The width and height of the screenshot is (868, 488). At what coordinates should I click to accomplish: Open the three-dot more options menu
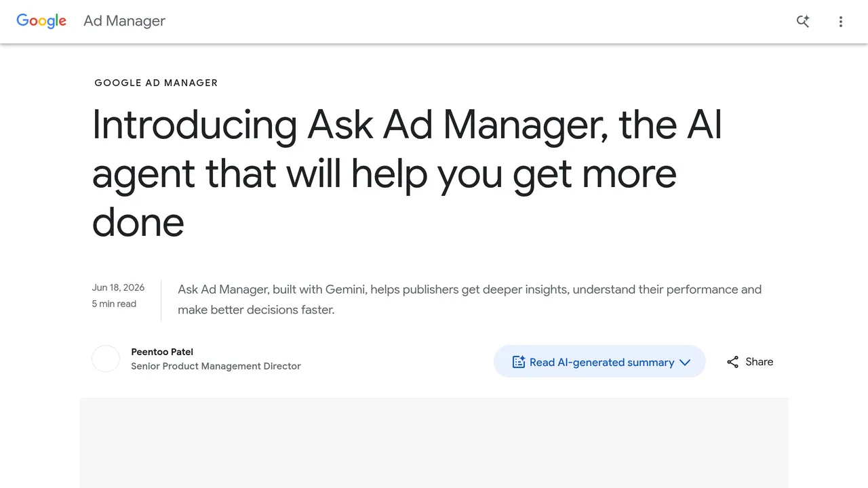(841, 22)
